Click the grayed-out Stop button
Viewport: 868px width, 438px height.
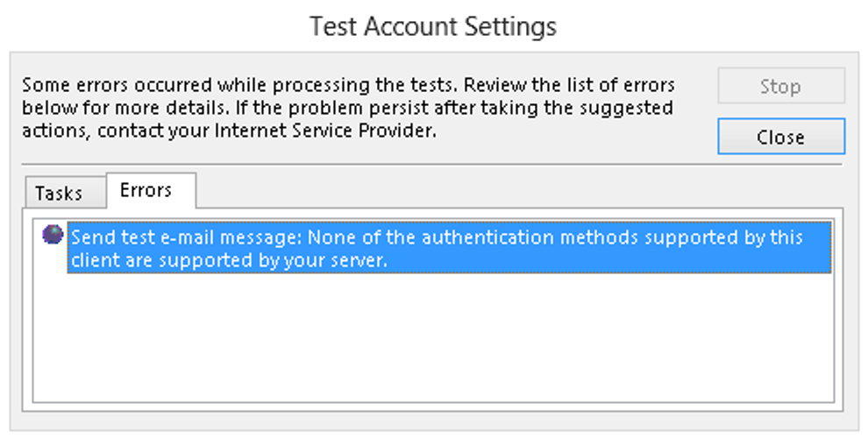tap(780, 87)
